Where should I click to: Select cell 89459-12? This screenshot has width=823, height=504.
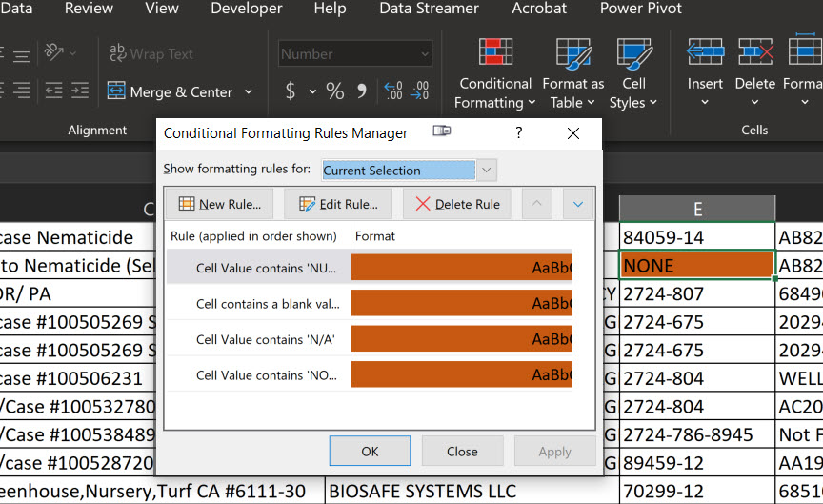point(697,462)
